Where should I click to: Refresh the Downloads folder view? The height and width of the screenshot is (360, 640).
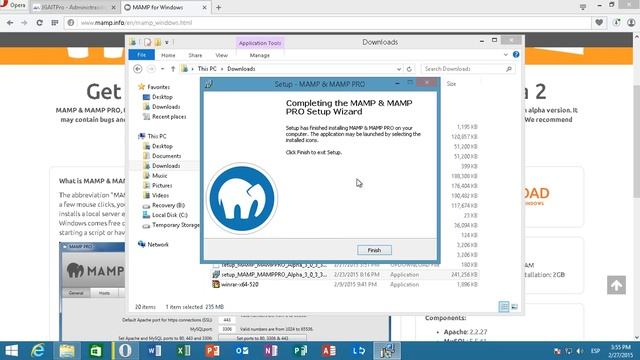coord(409,69)
